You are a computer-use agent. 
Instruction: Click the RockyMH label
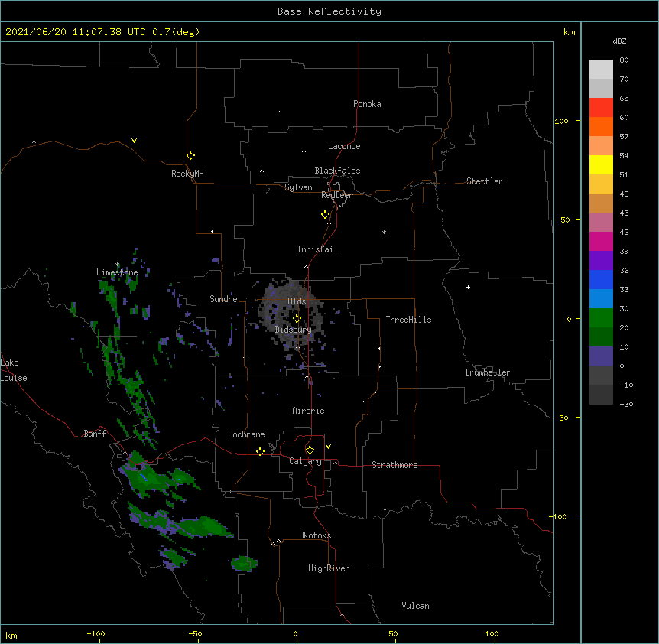click(187, 174)
